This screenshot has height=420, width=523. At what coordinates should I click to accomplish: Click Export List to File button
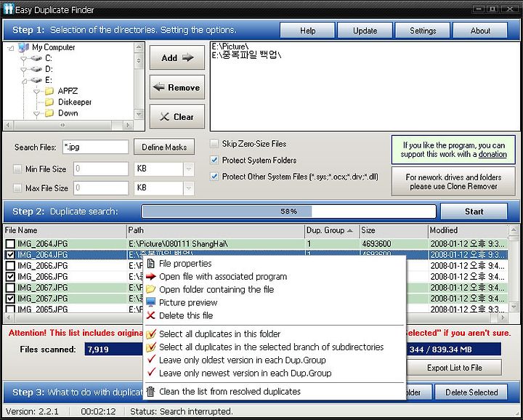coord(455,368)
